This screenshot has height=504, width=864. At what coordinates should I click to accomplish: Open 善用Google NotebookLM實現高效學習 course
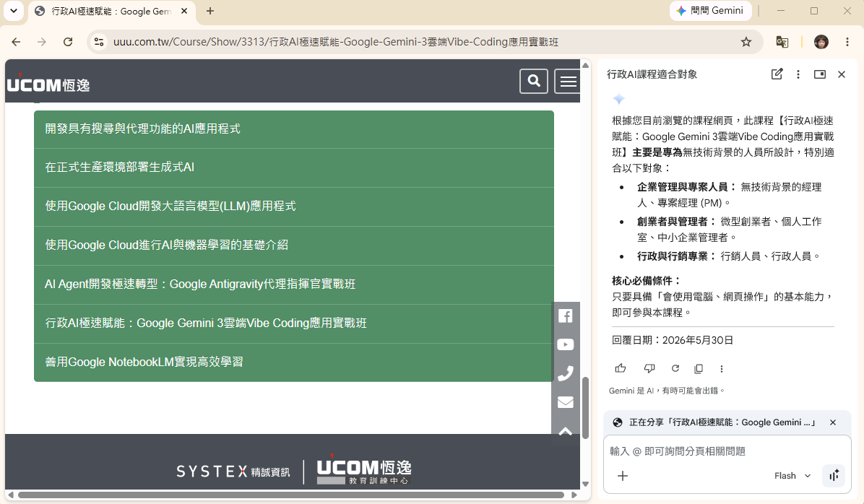click(294, 362)
